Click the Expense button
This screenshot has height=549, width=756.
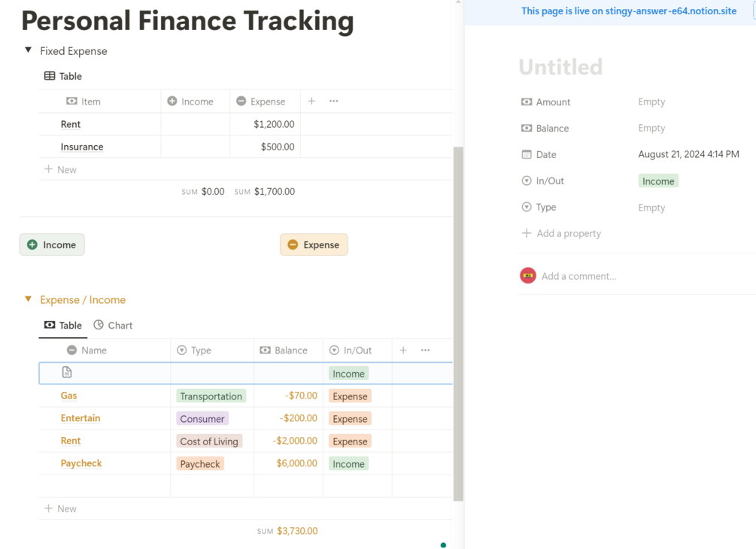(314, 244)
